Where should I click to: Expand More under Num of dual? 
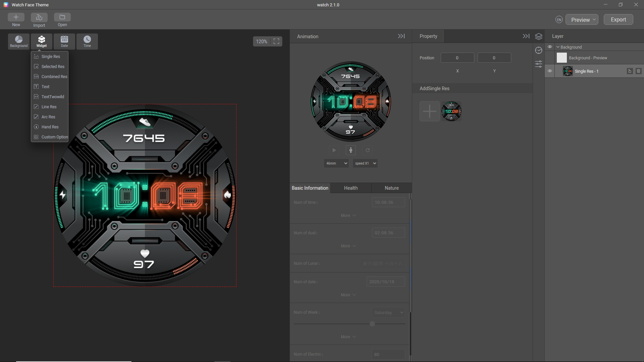click(x=348, y=246)
